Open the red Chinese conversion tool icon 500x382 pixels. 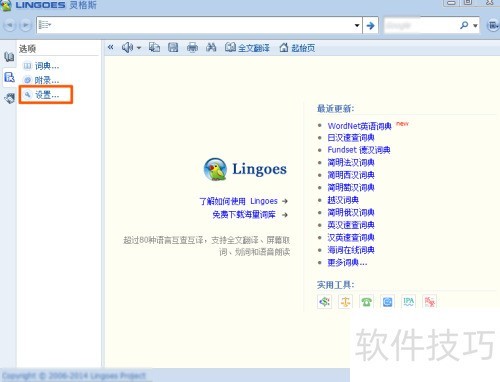tap(430, 302)
